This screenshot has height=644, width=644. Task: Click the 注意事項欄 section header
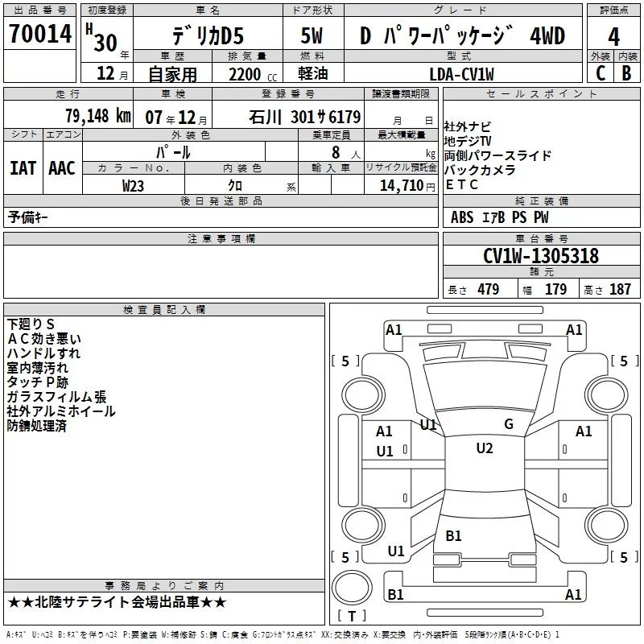[x=221, y=238]
